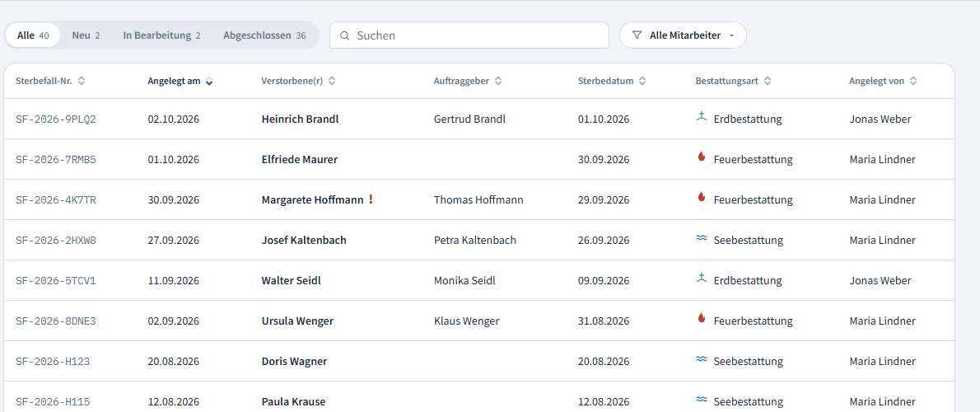
Task: Select deceased name Elfriede Maurer
Action: tap(300, 159)
